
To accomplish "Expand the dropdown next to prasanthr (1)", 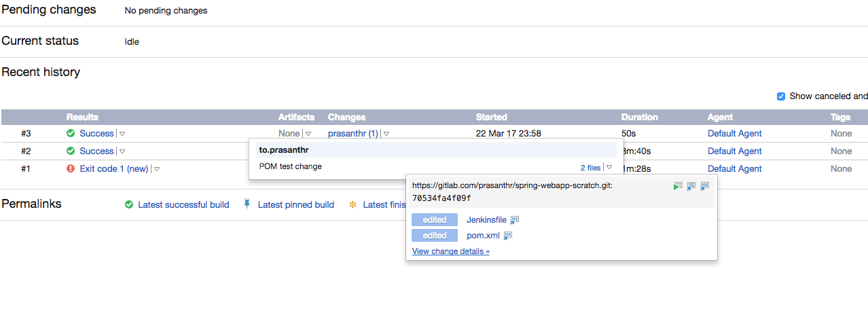I will (386, 134).
